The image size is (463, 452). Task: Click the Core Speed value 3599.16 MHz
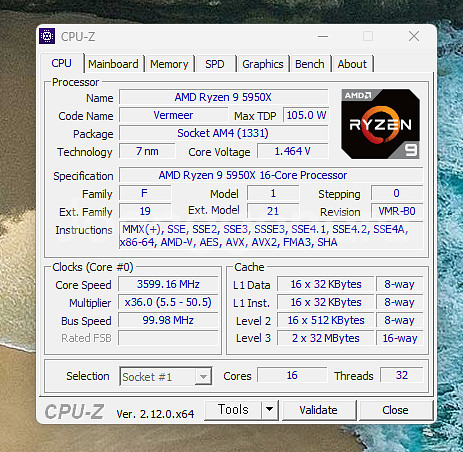click(x=168, y=284)
